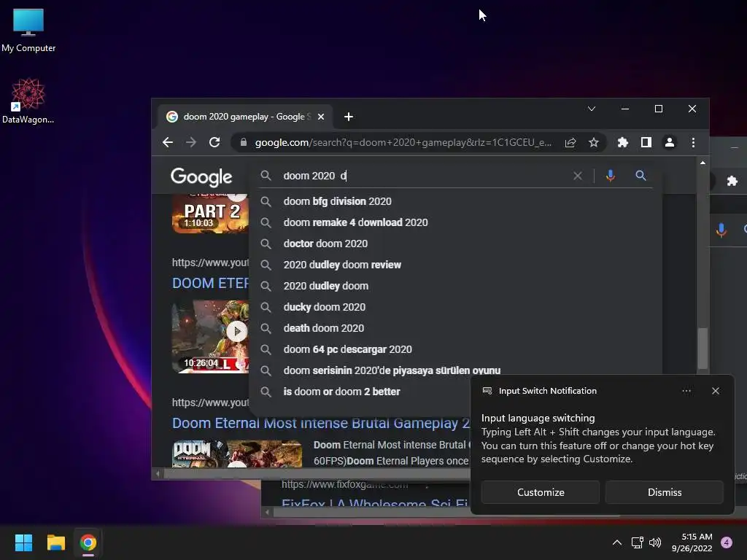Go back with Chrome's back arrow
The image size is (747, 560).
(168, 142)
